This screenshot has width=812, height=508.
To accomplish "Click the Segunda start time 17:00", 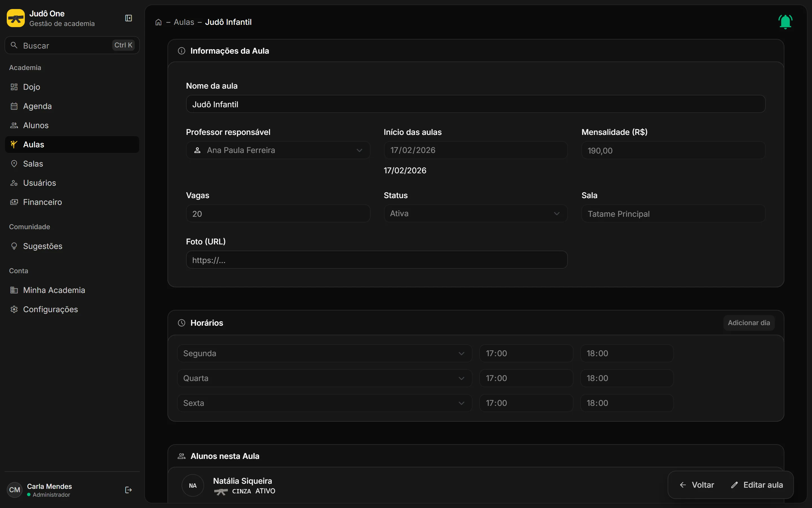I will click(x=526, y=353).
